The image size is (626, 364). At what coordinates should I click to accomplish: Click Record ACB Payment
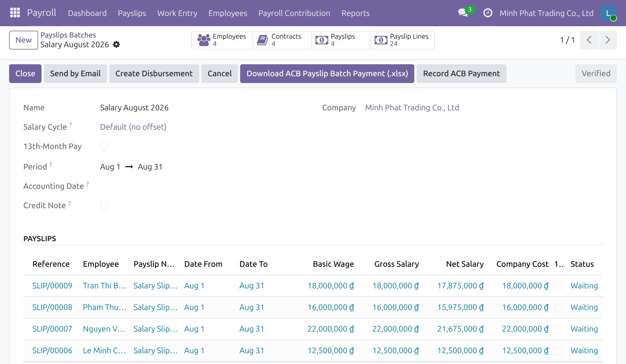pyautogui.click(x=461, y=74)
